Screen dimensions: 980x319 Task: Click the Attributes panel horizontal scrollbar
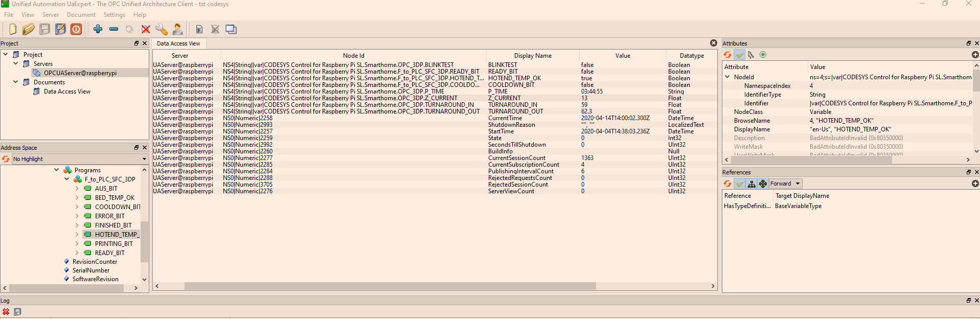(x=811, y=160)
